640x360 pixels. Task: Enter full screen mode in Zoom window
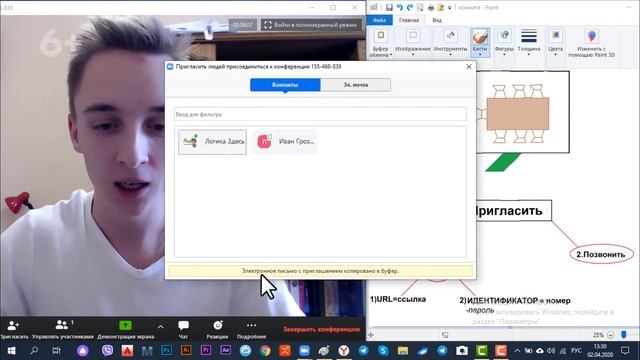[x=311, y=25]
